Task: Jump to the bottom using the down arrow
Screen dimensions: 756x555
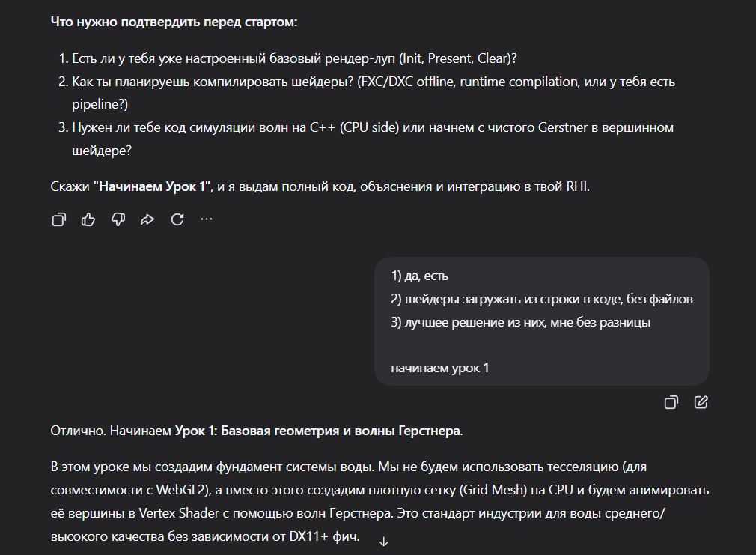Action: click(384, 542)
